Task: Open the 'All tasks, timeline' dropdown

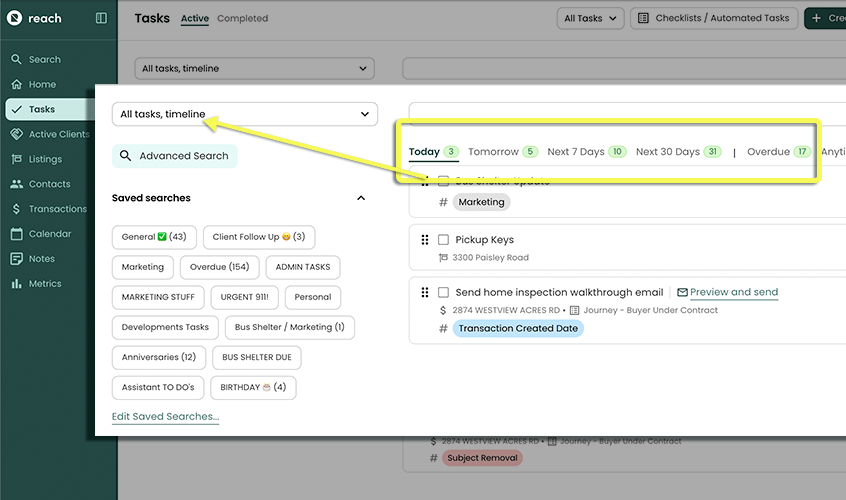Action: 245,114
